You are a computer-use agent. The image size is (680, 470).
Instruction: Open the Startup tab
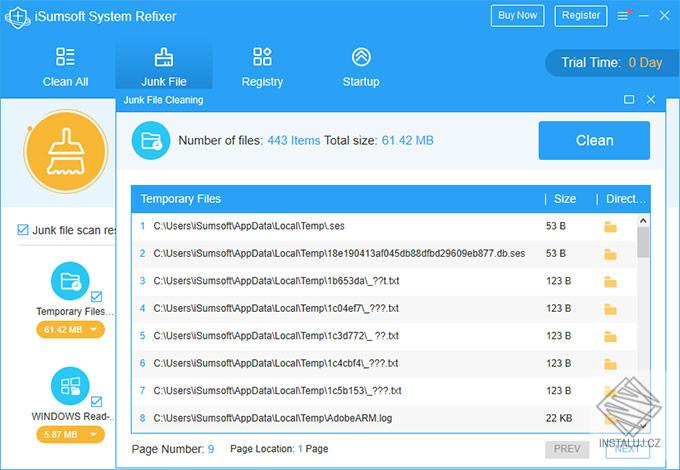361,67
